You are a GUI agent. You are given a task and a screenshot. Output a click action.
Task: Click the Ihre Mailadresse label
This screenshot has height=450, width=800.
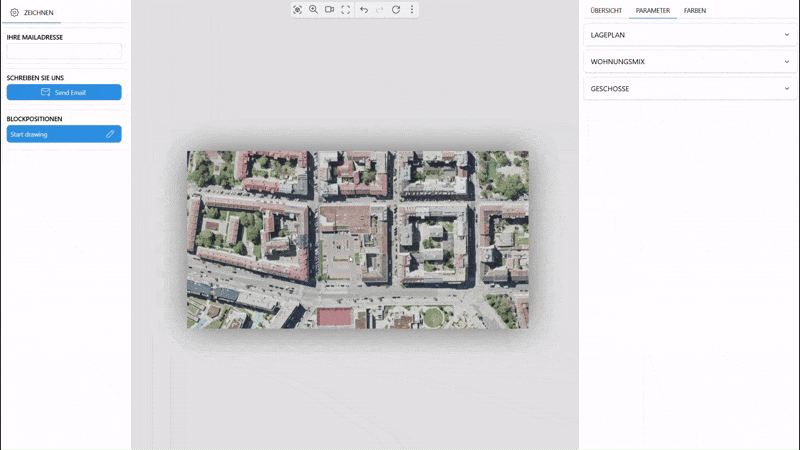tap(35, 37)
